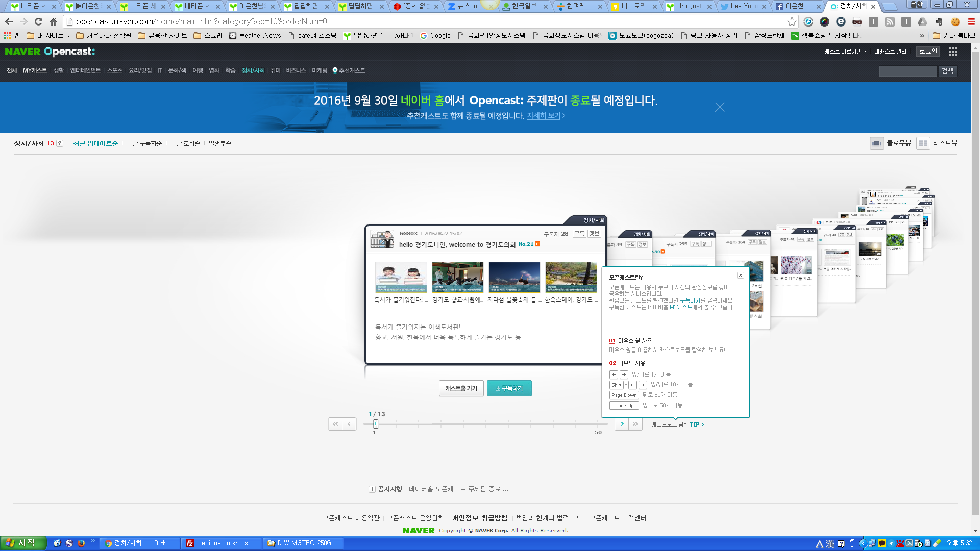Screen dimensions: 980x551
Task: Open 내캐스트 관리 link
Action: (890, 52)
